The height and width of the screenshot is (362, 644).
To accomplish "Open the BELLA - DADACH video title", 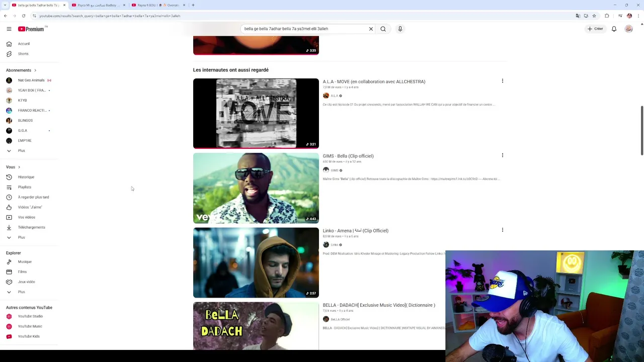I will point(379,305).
